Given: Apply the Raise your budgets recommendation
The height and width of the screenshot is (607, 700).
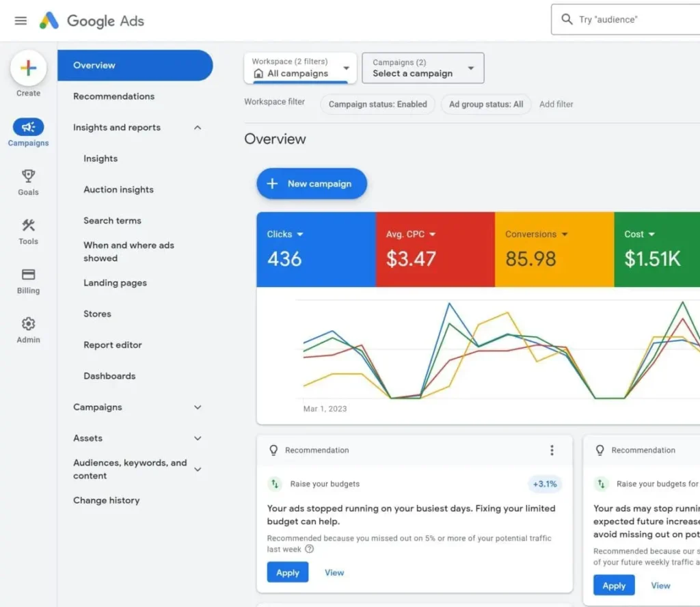Looking at the screenshot, I should point(287,573).
